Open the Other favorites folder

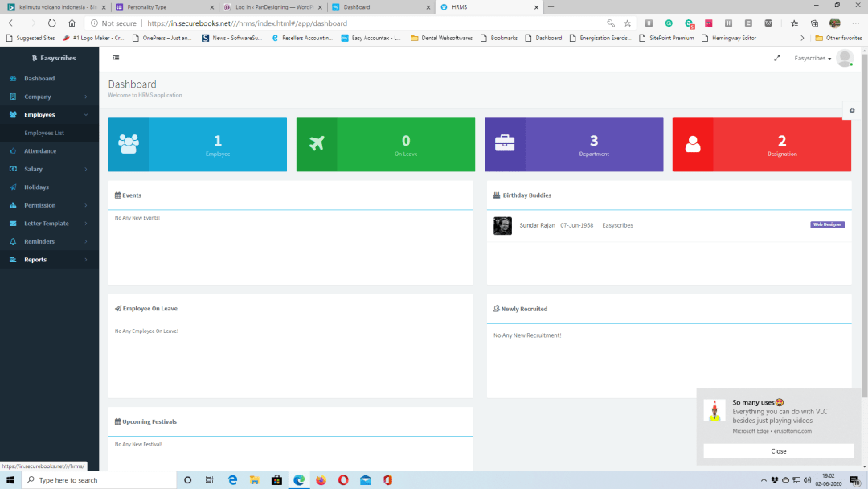pos(838,39)
